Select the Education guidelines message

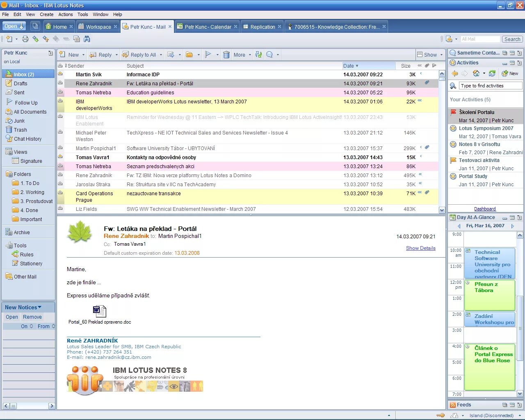(x=248, y=92)
